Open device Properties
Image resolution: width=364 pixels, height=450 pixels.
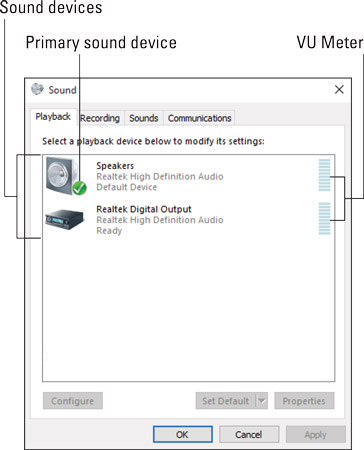coord(304,401)
